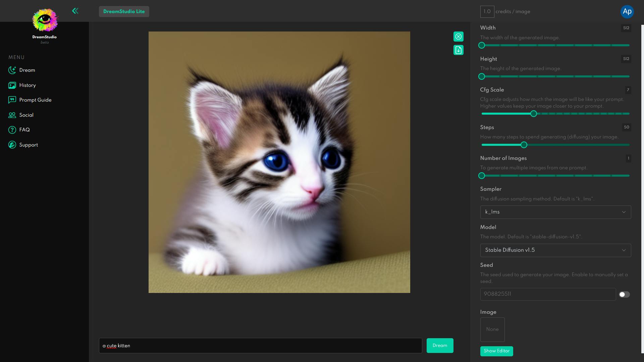Enable the manual Seed toggle
The width and height of the screenshot is (644, 362).
pos(624,294)
